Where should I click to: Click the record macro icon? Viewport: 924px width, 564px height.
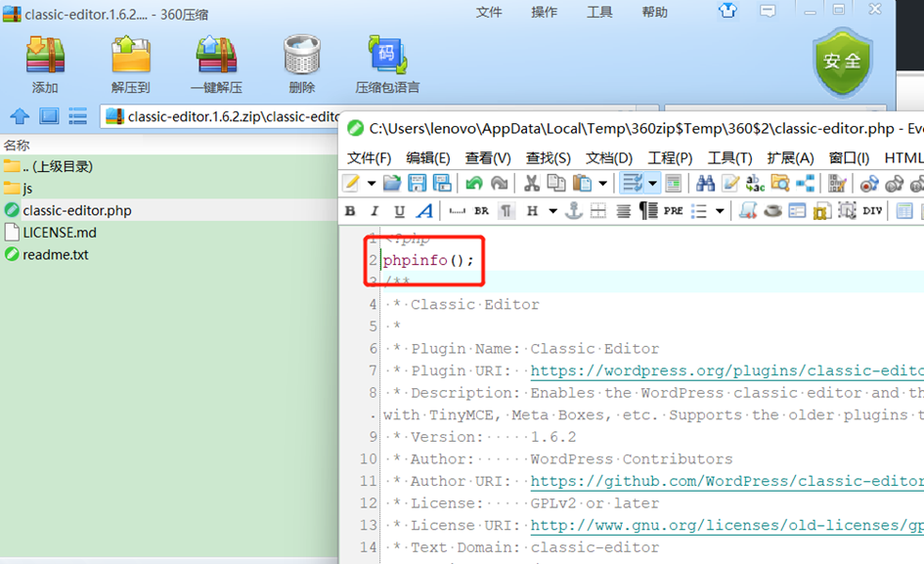point(869,184)
